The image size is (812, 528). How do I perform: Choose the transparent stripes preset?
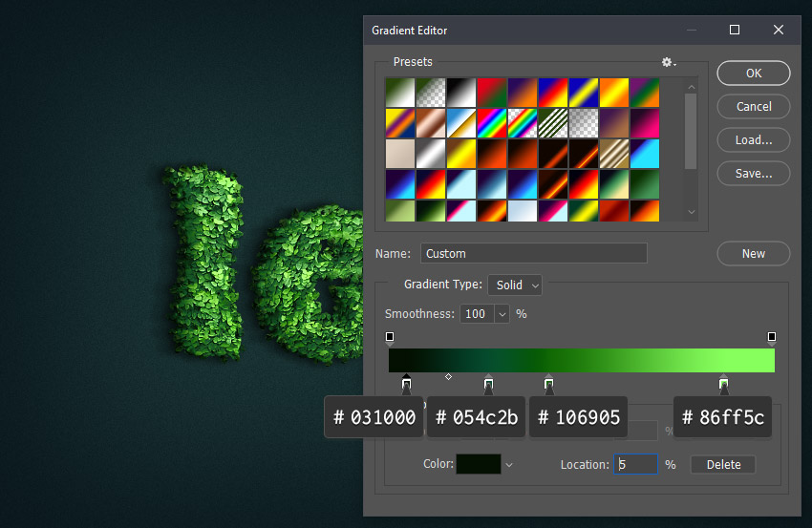(x=552, y=123)
